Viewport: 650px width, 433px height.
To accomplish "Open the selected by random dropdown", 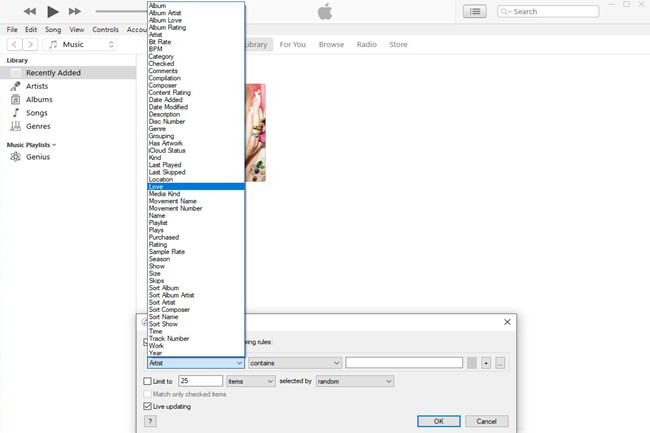I will pos(355,381).
